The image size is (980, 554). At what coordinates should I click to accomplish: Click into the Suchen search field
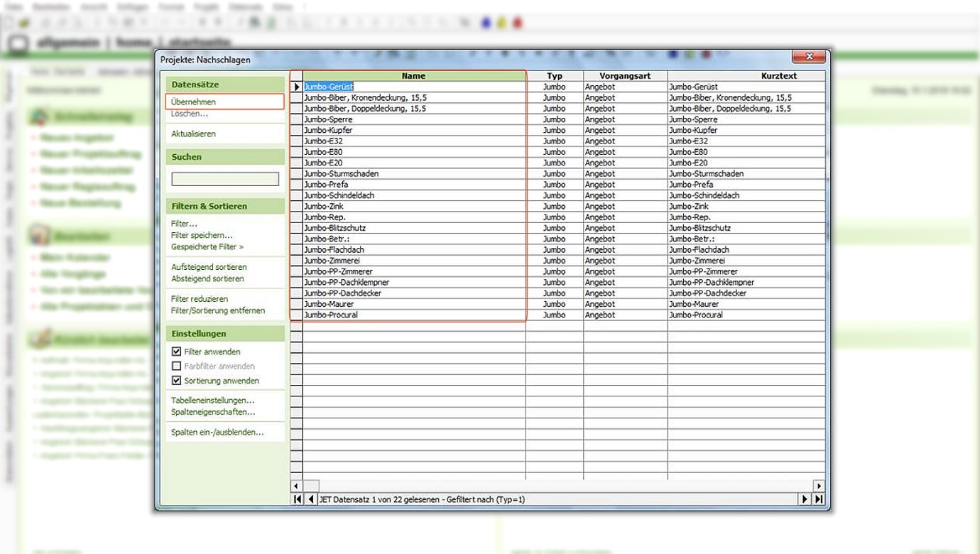point(224,179)
